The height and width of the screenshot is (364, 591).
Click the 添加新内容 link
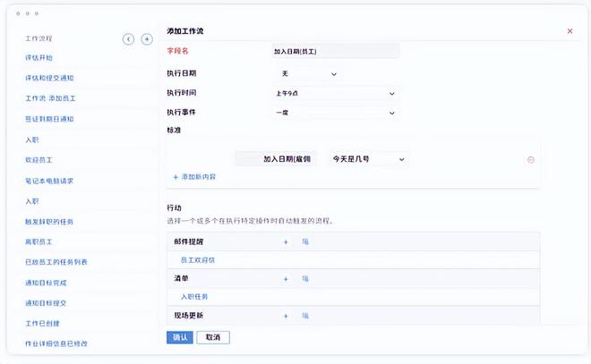tap(194, 177)
